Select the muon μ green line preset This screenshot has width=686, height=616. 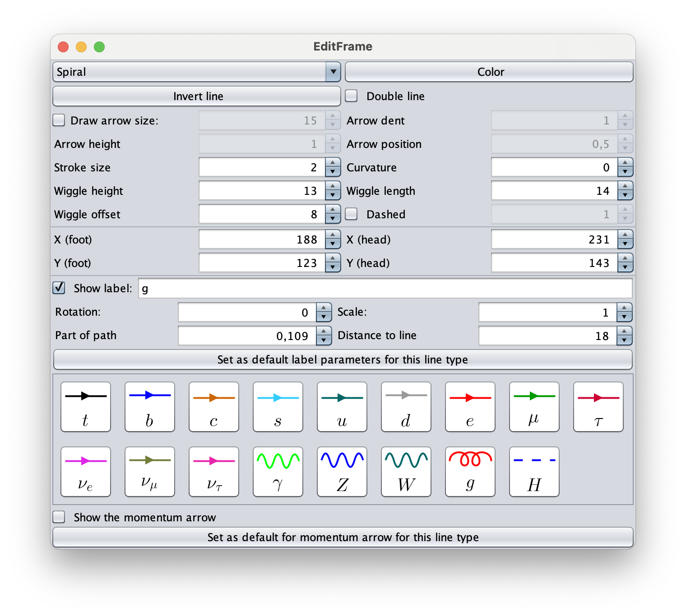coord(534,407)
